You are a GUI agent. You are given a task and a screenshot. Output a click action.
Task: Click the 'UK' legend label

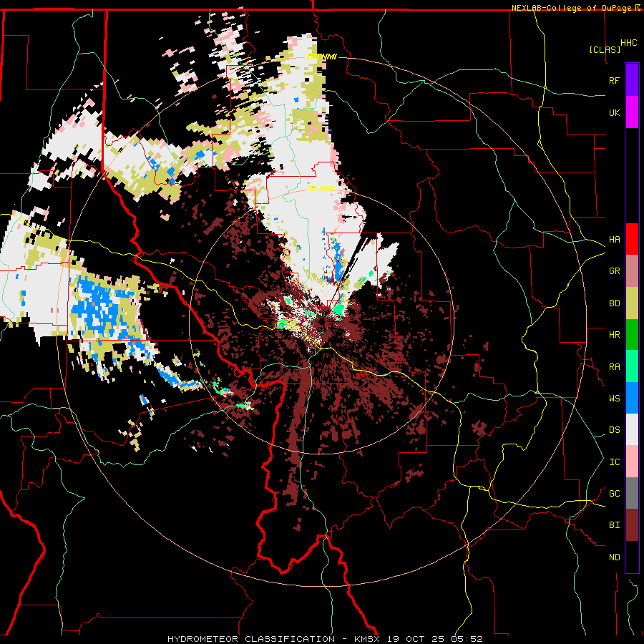click(x=614, y=112)
